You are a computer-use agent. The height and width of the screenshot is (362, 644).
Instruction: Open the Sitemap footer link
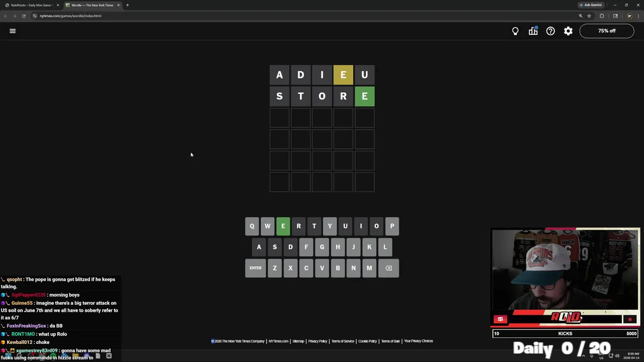coord(298,341)
